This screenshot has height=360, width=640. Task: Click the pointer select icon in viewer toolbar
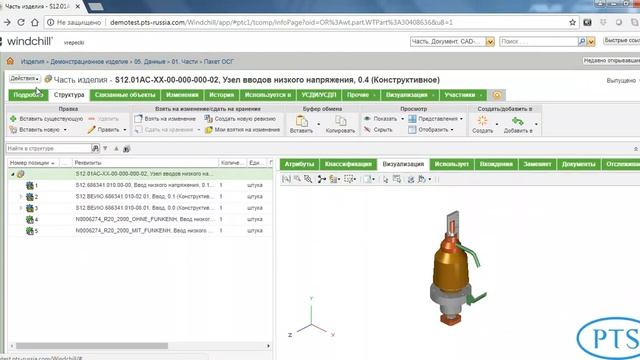point(385,179)
